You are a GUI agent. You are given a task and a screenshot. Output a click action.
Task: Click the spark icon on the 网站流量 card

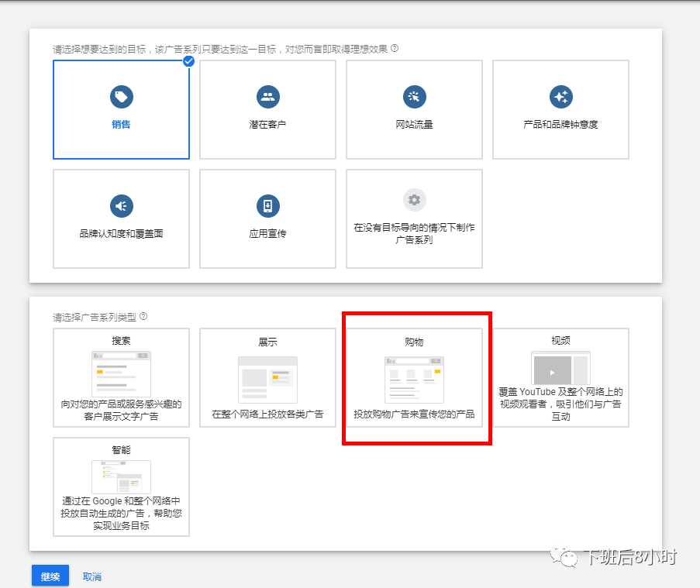pyautogui.click(x=413, y=96)
